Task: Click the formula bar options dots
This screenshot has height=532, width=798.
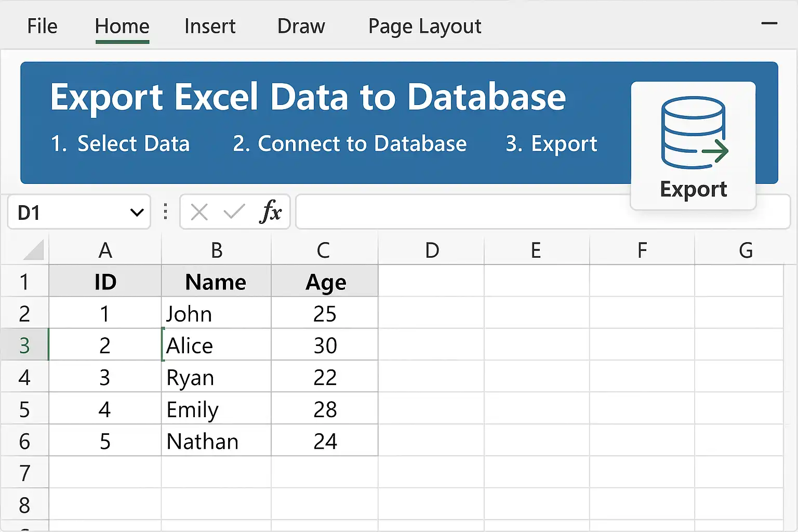Action: (165, 211)
